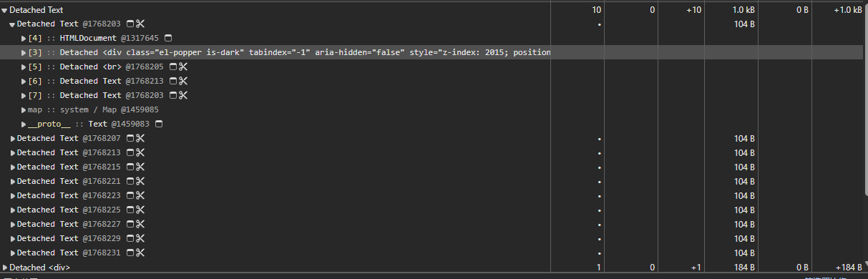Viewport: 868px width, 279px height.
Task: Click the scissors icon on Detached Text @1768231
Action: pyautogui.click(x=140, y=253)
